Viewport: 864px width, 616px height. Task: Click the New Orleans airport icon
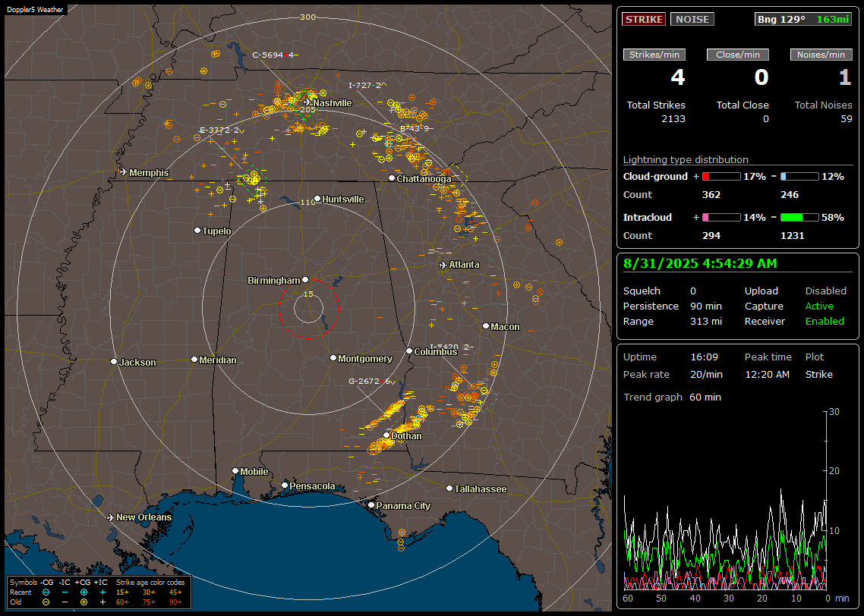coord(111,517)
